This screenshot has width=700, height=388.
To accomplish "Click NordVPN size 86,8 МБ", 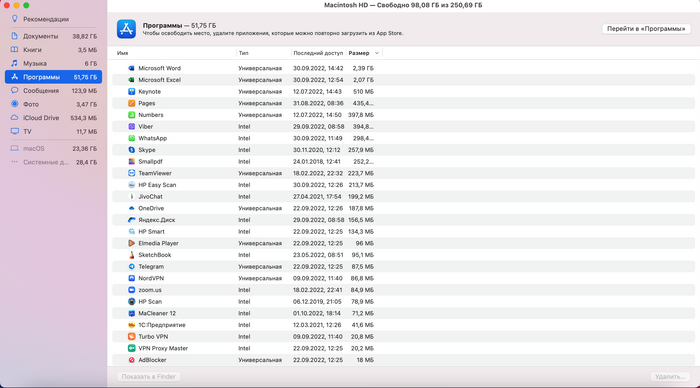I will (x=362, y=278).
